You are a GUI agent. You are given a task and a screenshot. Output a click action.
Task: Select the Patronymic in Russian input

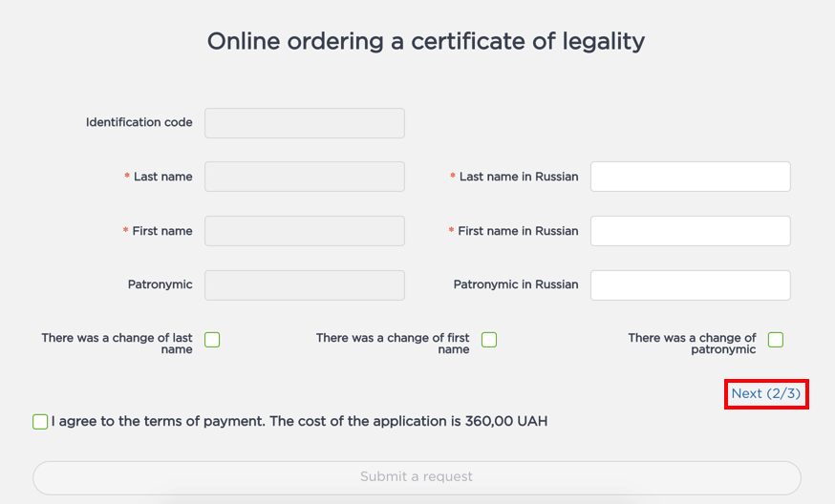coord(690,285)
